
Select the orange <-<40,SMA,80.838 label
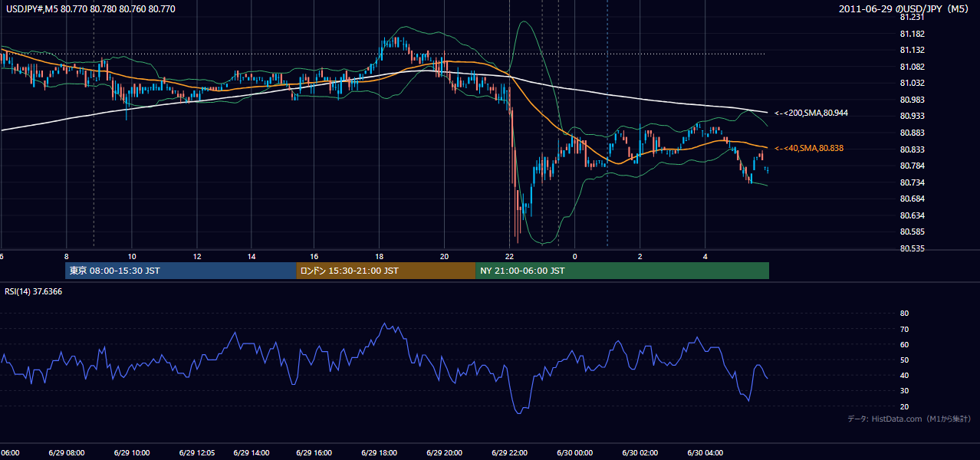[x=809, y=148]
